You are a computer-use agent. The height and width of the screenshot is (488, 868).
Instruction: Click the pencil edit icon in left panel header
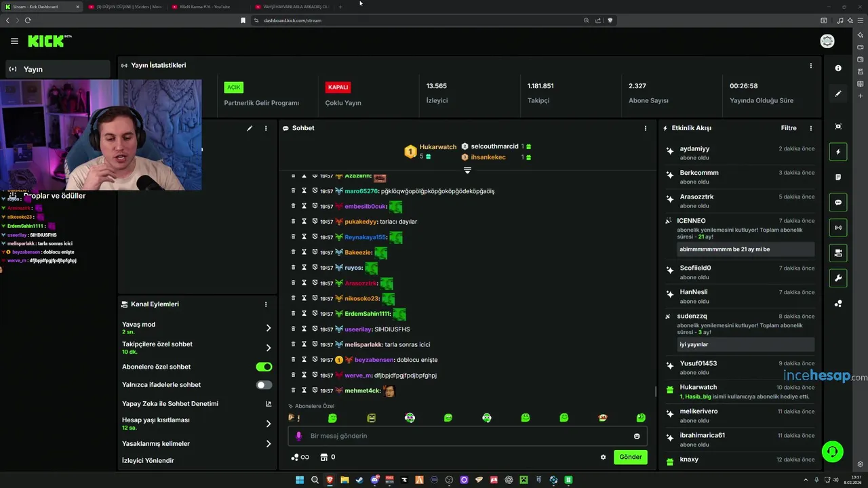click(250, 128)
